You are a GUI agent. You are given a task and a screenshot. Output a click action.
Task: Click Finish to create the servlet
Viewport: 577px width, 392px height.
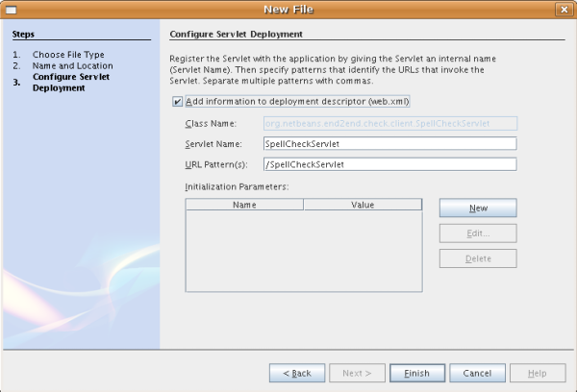point(417,373)
